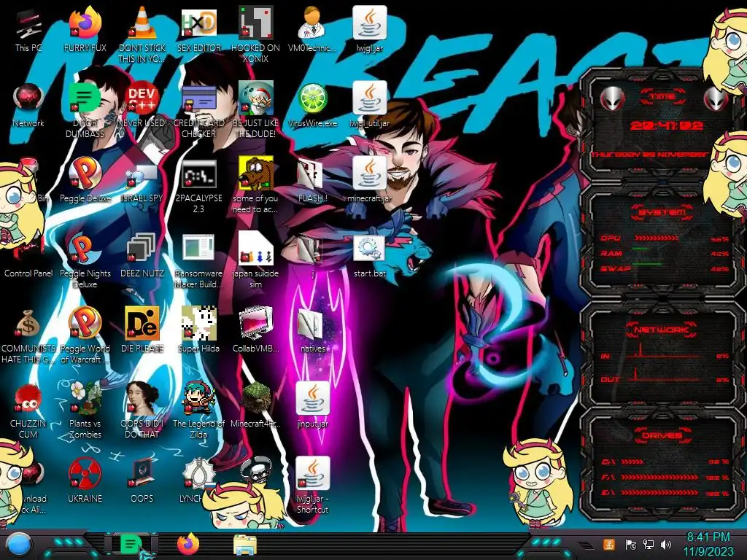
Task: Click the volume speaker tray icon
Action: (666, 544)
